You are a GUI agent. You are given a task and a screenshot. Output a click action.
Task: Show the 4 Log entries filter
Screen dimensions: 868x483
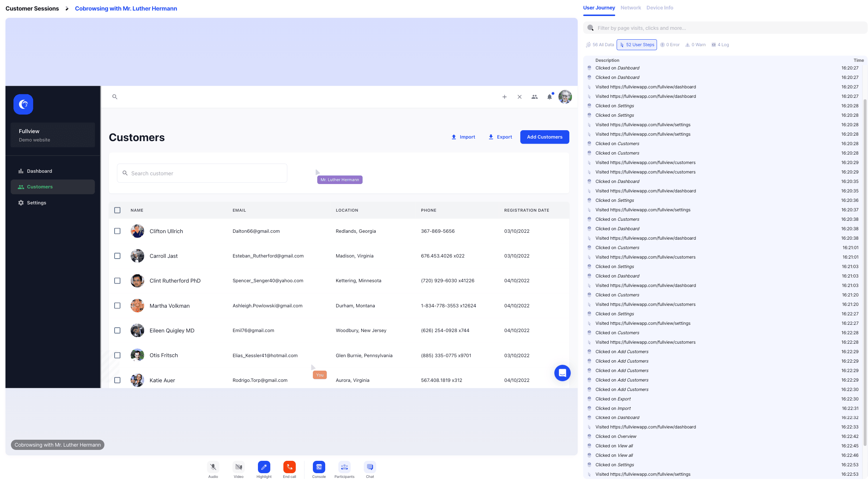pyautogui.click(x=720, y=45)
